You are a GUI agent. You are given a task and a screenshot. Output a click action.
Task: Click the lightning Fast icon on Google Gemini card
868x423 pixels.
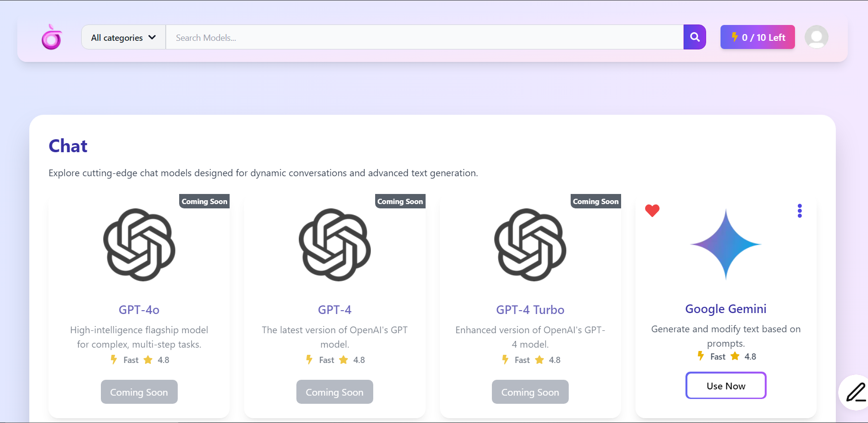pyautogui.click(x=701, y=356)
